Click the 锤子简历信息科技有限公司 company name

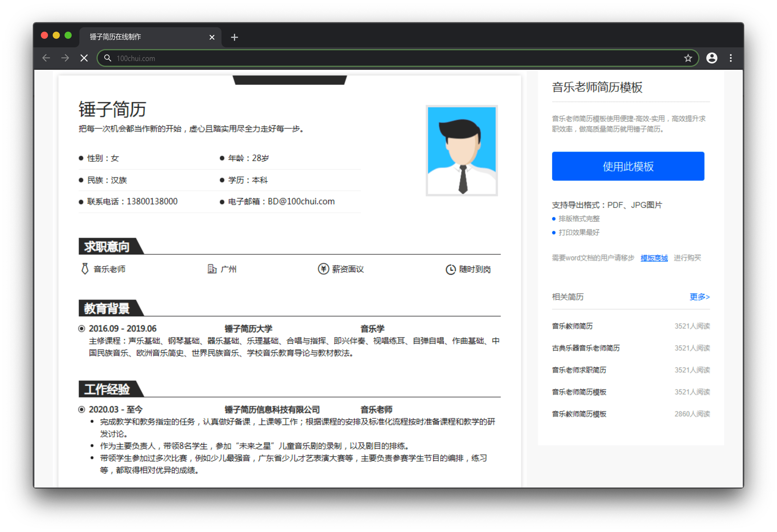tap(272, 410)
